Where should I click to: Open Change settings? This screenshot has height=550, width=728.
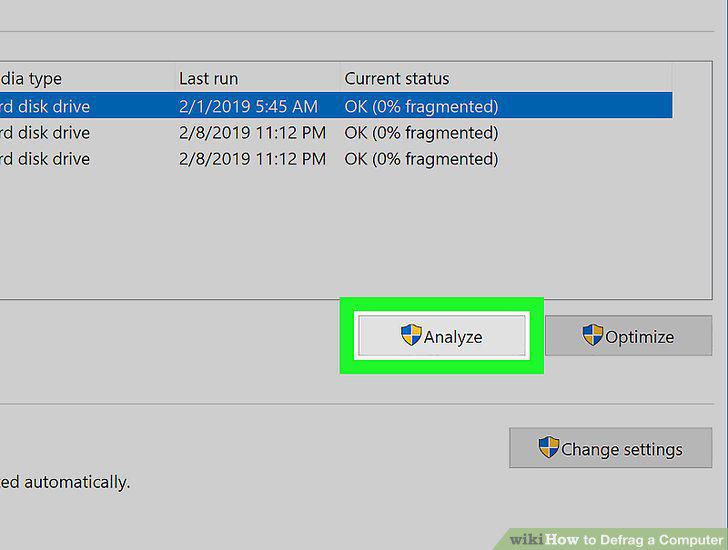click(611, 448)
